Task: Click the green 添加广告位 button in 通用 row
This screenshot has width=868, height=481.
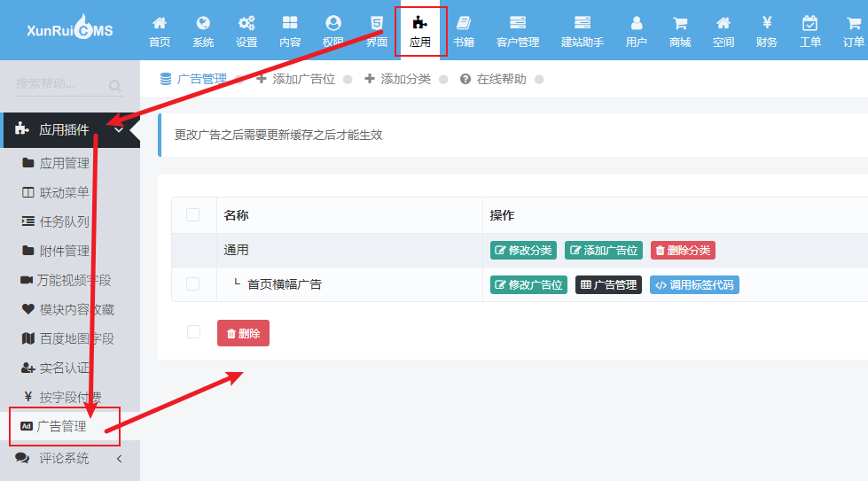Action: pos(604,251)
